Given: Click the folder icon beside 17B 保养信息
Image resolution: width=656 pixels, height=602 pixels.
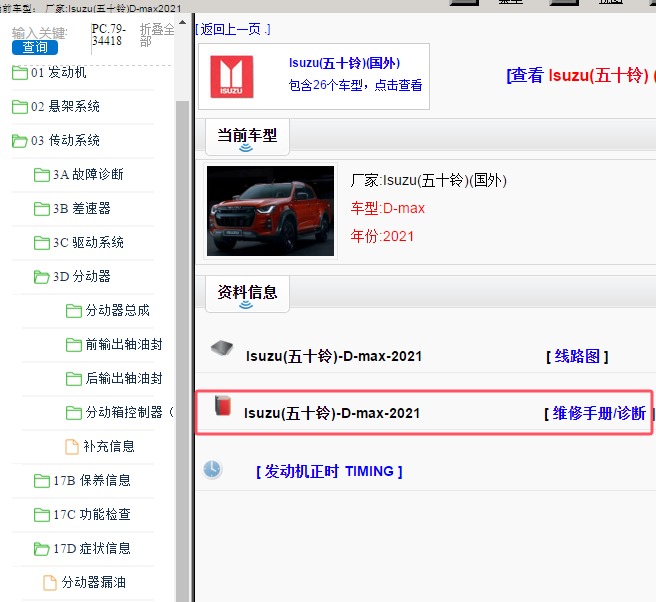Looking at the screenshot, I should point(41,481).
